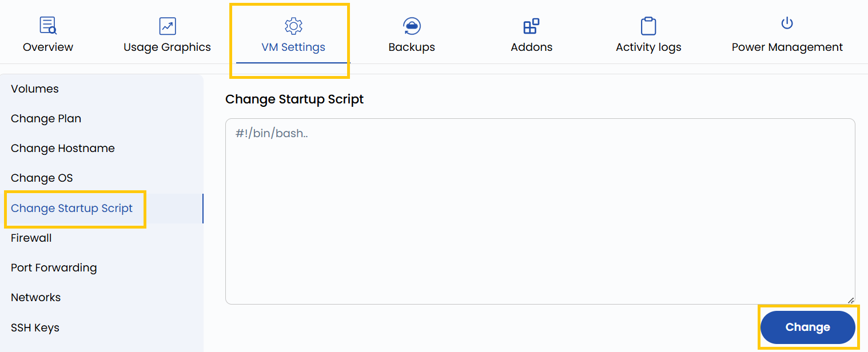Image resolution: width=868 pixels, height=352 pixels.
Task: Click the VM Settings gear icon
Action: 293,25
